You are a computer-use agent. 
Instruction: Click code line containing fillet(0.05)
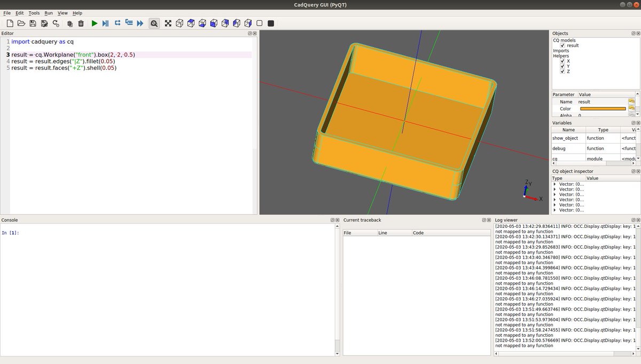(63, 61)
